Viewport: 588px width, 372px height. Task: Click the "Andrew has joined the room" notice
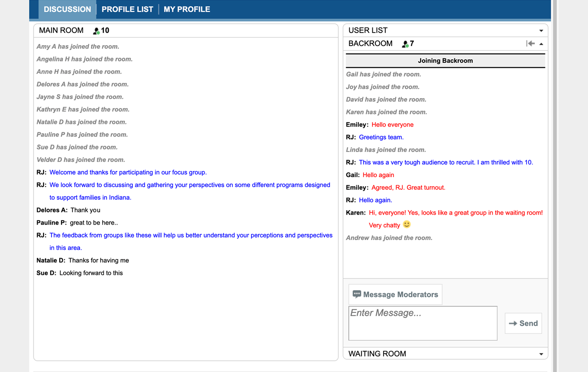click(x=389, y=238)
